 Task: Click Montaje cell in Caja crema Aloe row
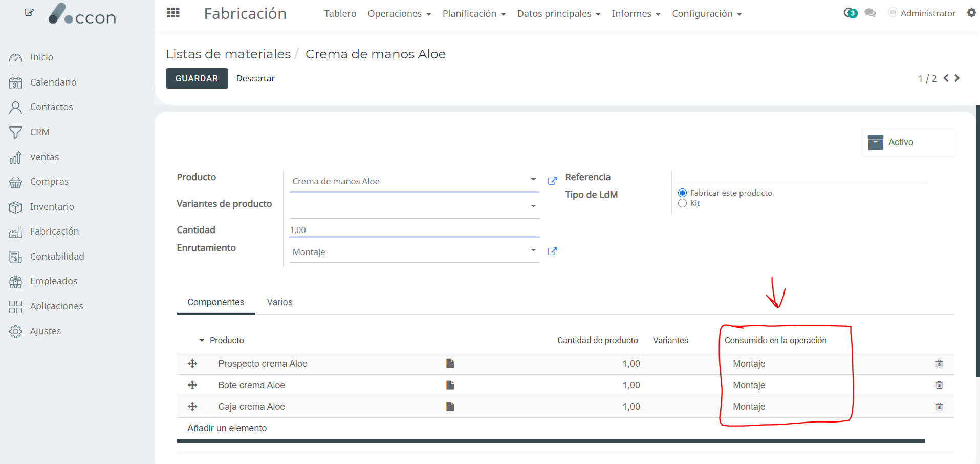(749, 407)
